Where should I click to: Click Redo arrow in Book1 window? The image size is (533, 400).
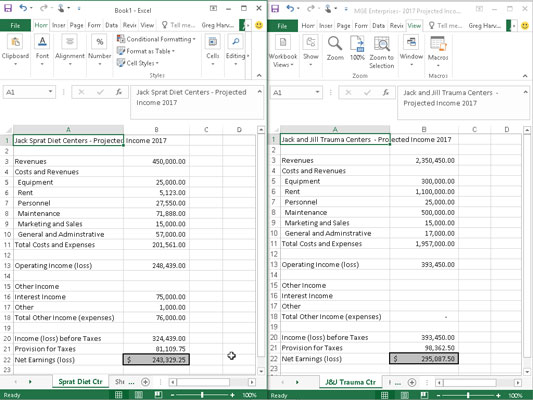(43, 8)
